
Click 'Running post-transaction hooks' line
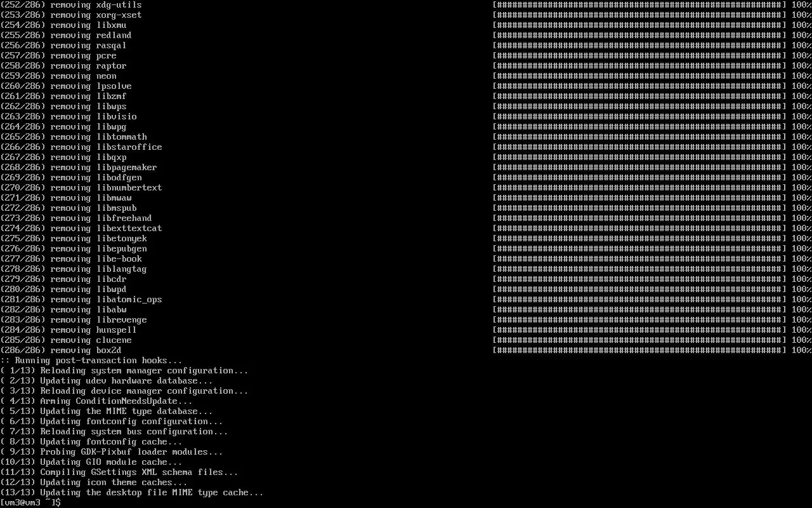coord(91,360)
